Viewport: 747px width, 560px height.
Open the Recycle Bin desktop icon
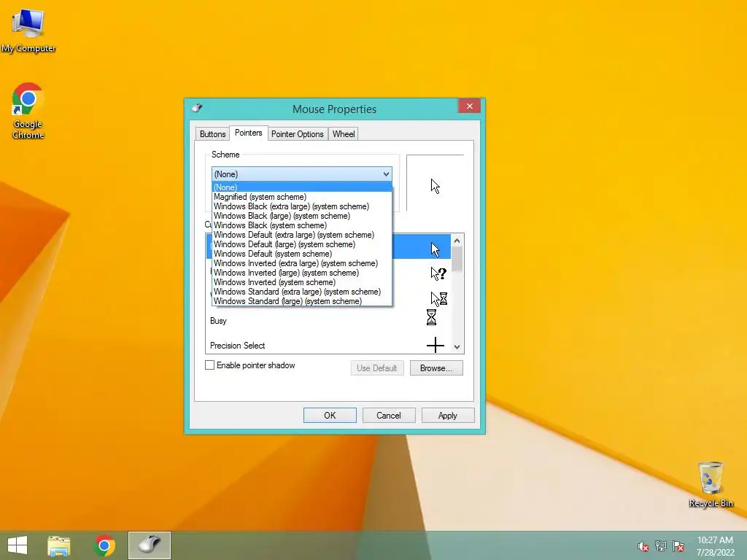coord(711,484)
